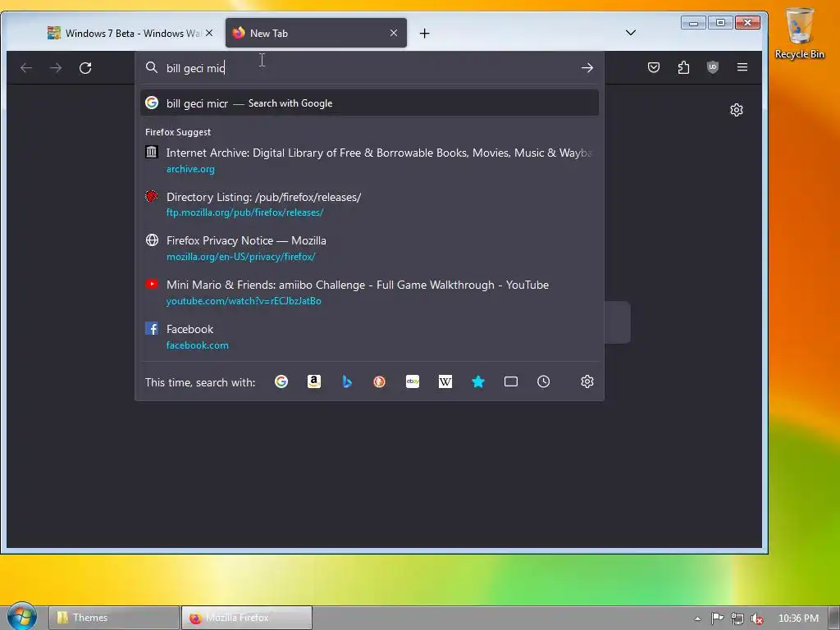Open the uBlock Origin shield icon
This screenshot has height=630, width=840.
pyautogui.click(x=713, y=67)
